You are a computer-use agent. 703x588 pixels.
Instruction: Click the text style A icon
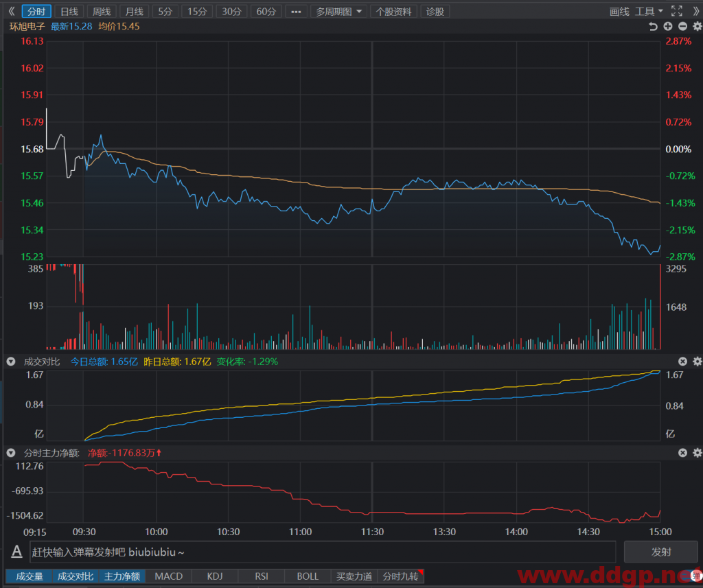[16, 552]
